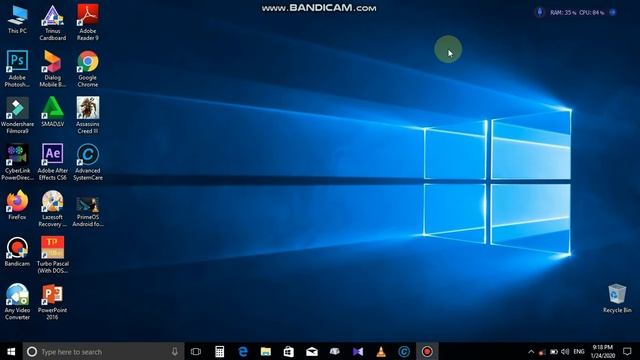Select the FireFox desktop icon

coord(17,205)
